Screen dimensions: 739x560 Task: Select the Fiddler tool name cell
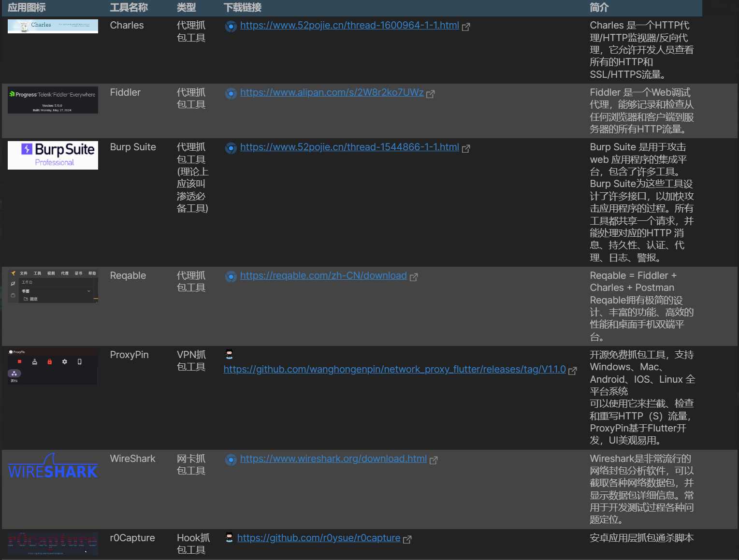[x=125, y=93]
